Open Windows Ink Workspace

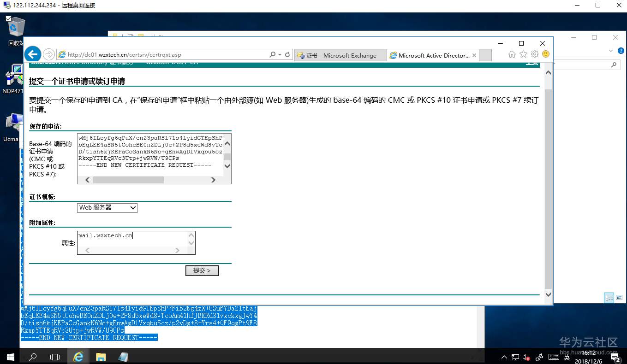[539, 357]
